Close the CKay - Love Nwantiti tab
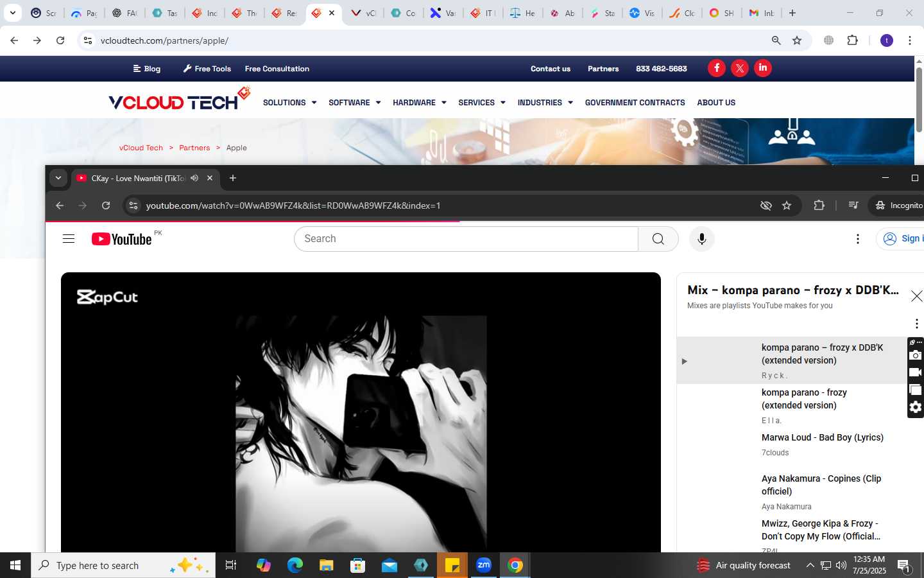 click(210, 178)
